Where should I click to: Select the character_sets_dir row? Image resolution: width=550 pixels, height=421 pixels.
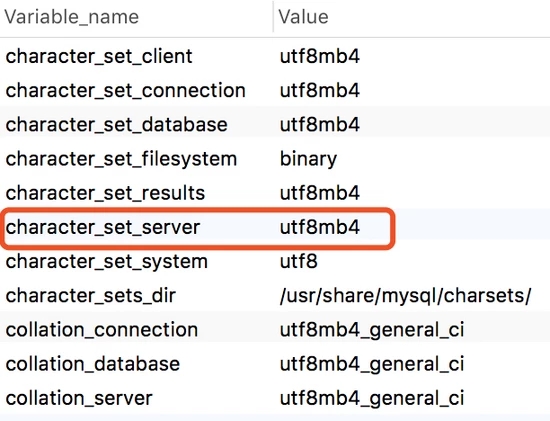(275, 295)
